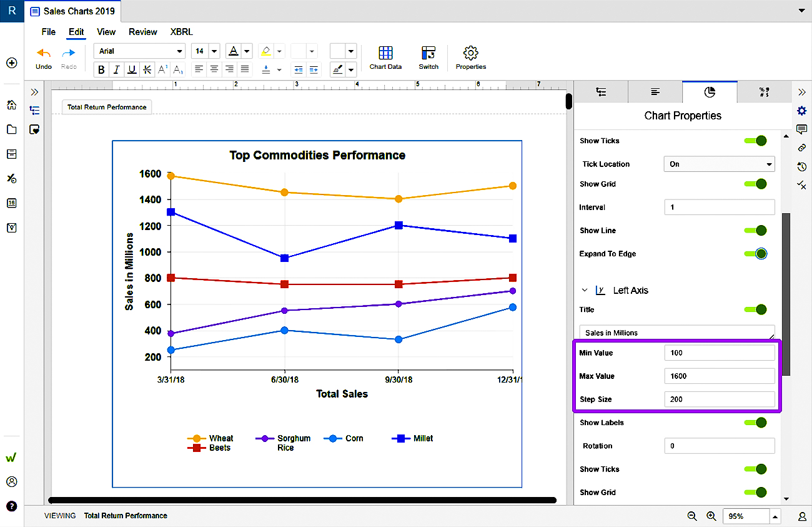Collapse the Left Axis section

point(585,290)
